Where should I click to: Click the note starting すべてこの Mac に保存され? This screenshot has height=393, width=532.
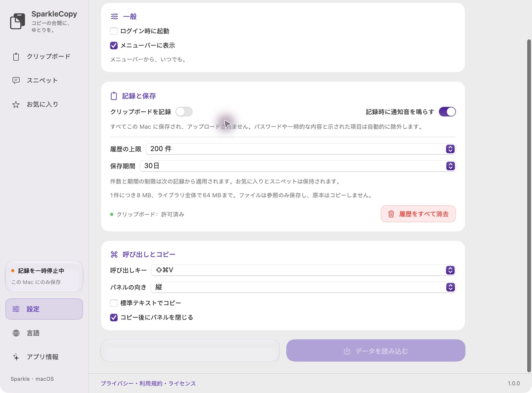(267, 127)
